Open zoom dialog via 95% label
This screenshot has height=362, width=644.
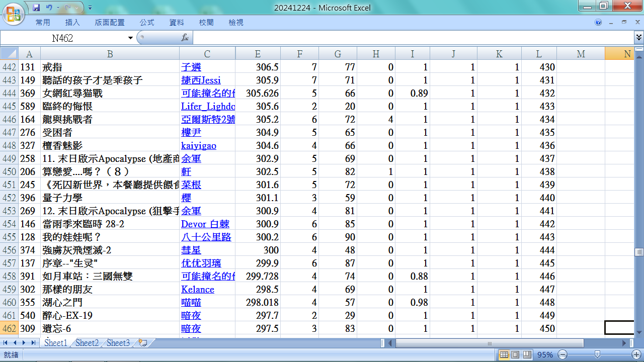tap(545, 355)
